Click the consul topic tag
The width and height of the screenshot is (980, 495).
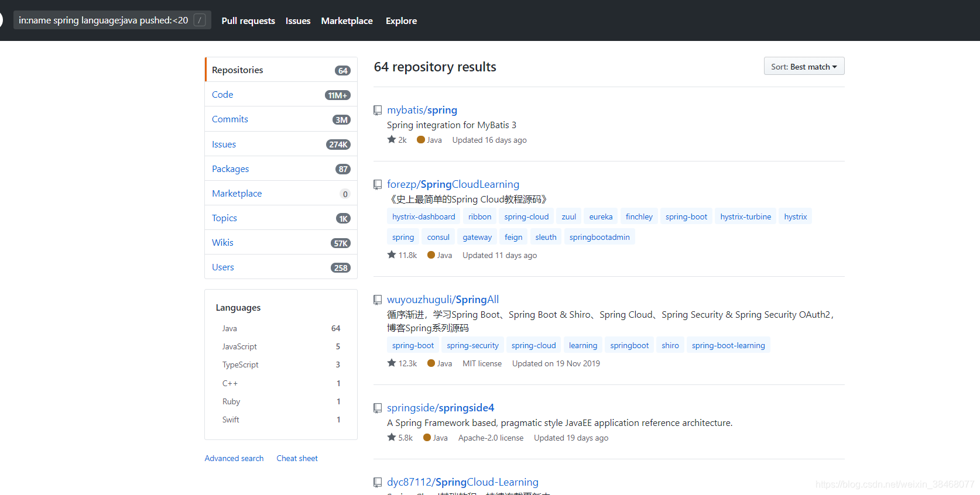[x=438, y=237]
